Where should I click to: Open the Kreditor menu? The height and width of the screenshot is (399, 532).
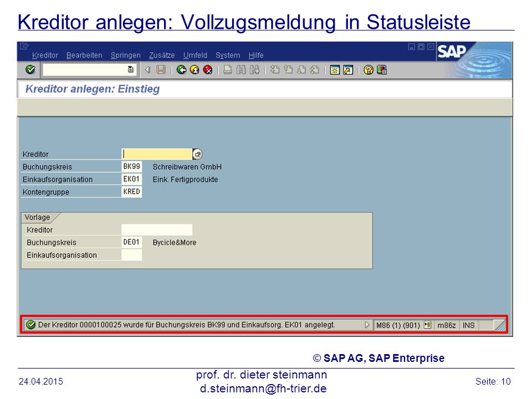coord(45,55)
